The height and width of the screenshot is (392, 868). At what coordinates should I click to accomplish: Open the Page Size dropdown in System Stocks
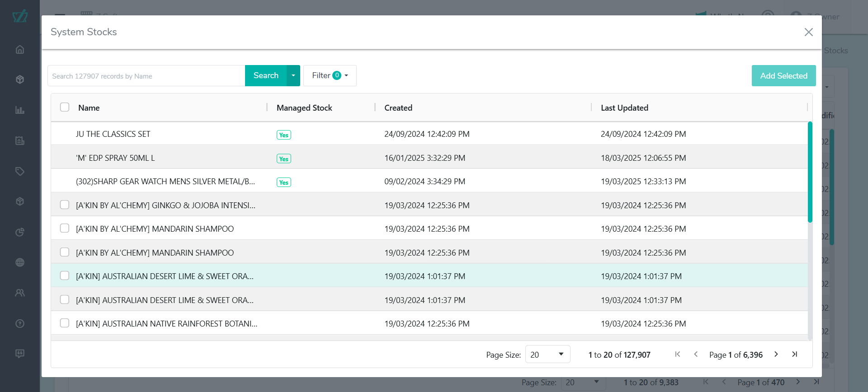click(547, 355)
